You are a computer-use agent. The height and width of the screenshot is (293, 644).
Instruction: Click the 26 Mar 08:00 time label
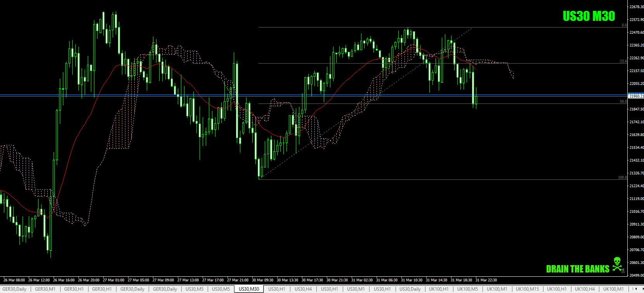point(14,280)
